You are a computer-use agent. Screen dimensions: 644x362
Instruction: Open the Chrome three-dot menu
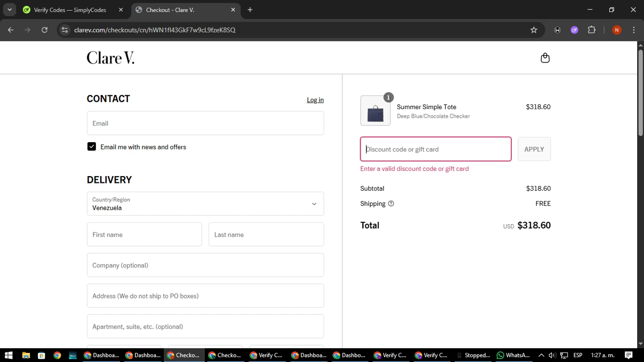click(634, 30)
